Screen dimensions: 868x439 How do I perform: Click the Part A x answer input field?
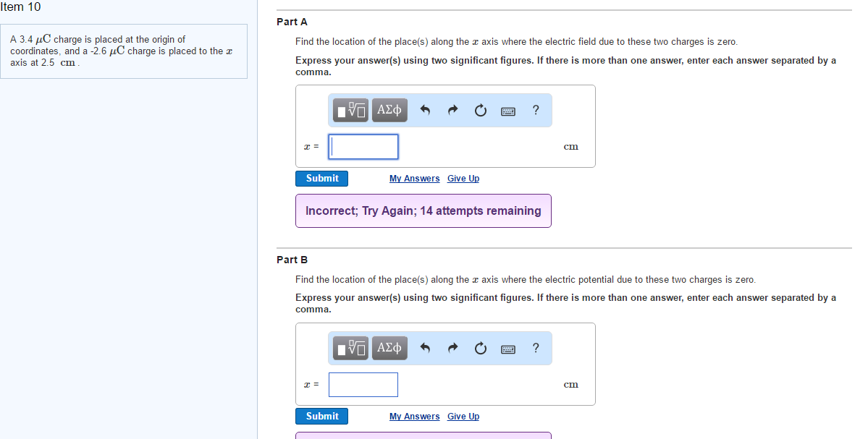pos(363,146)
